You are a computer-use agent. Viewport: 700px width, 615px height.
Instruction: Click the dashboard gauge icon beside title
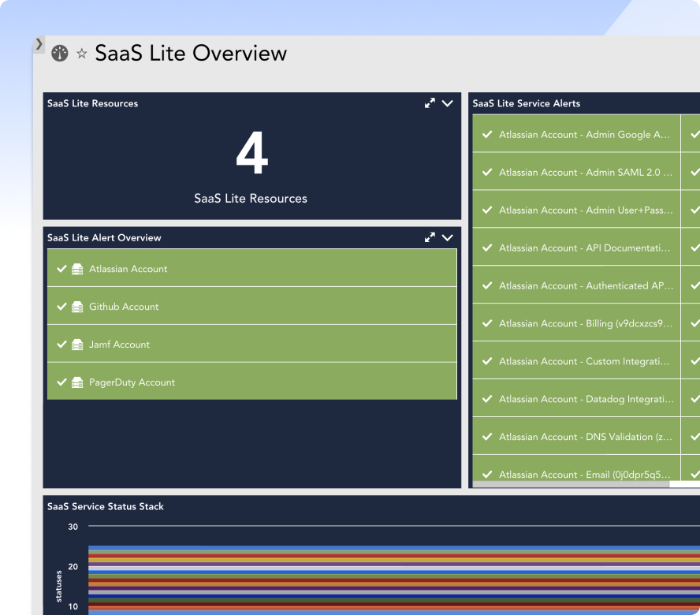point(60,53)
